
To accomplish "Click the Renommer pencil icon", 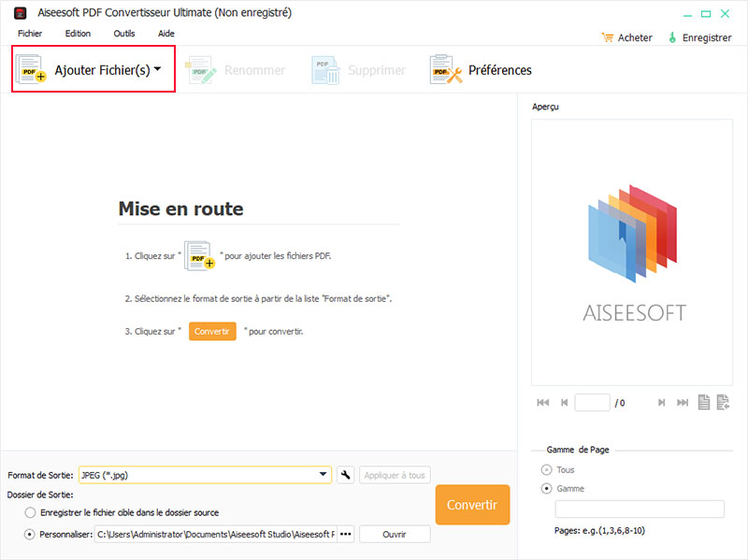I will [x=201, y=70].
